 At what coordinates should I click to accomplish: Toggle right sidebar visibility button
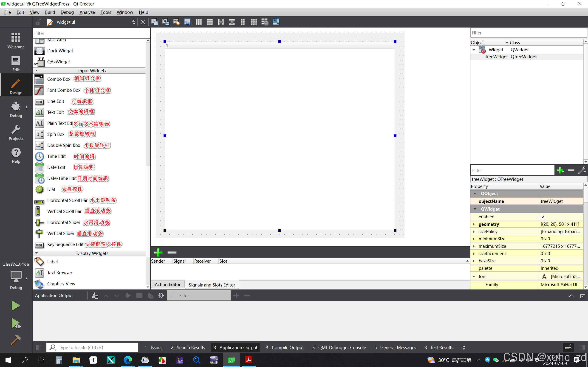click(x=582, y=348)
